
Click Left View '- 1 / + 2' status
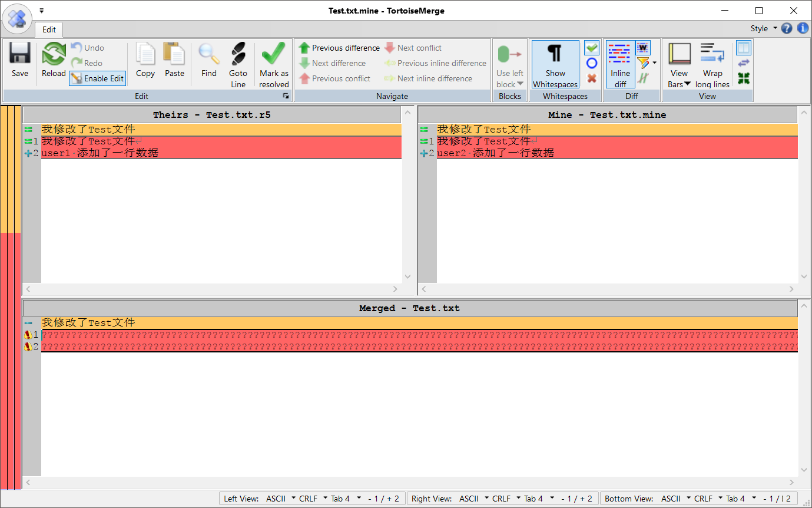pyautogui.click(x=383, y=499)
